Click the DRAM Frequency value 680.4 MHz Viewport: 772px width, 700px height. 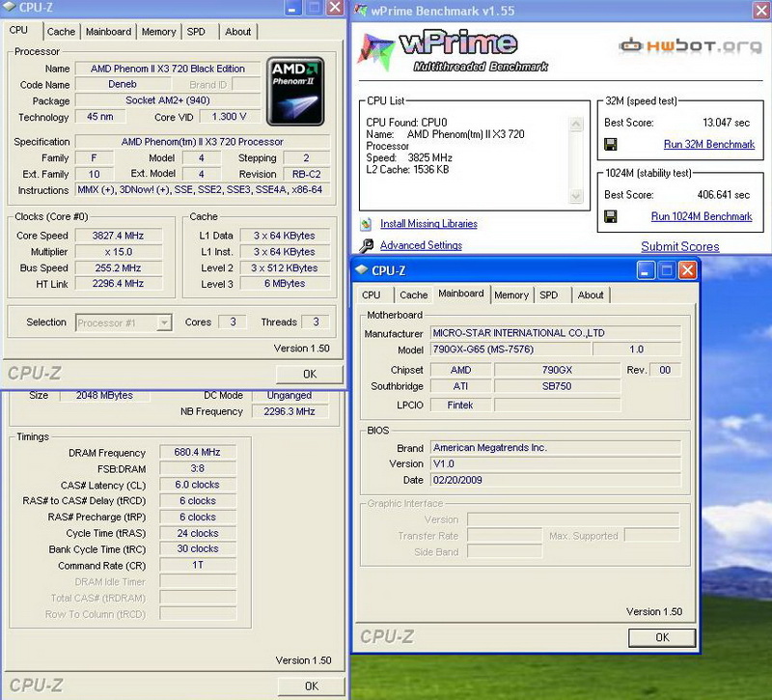[198, 452]
